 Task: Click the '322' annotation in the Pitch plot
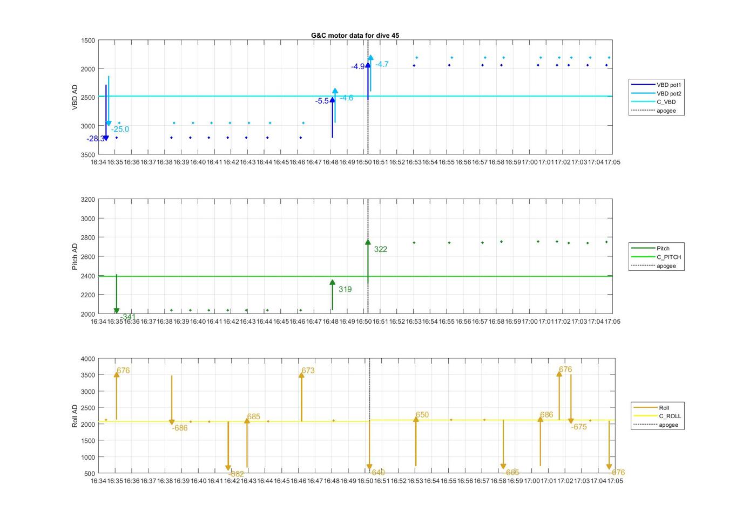click(380, 249)
